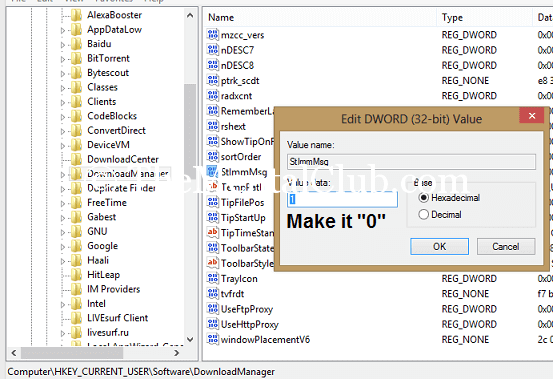Click the DownloadCenter folder icon

pyautogui.click(x=76, y=159)
